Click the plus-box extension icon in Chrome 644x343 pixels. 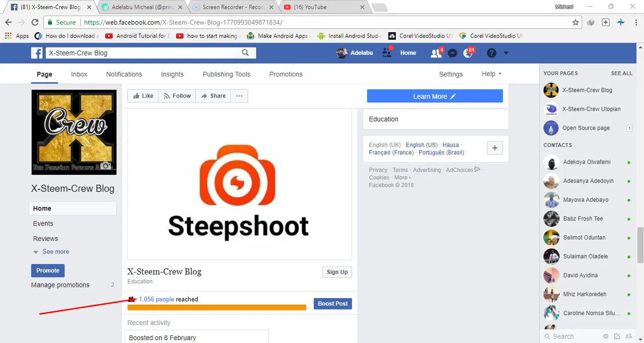606,23
